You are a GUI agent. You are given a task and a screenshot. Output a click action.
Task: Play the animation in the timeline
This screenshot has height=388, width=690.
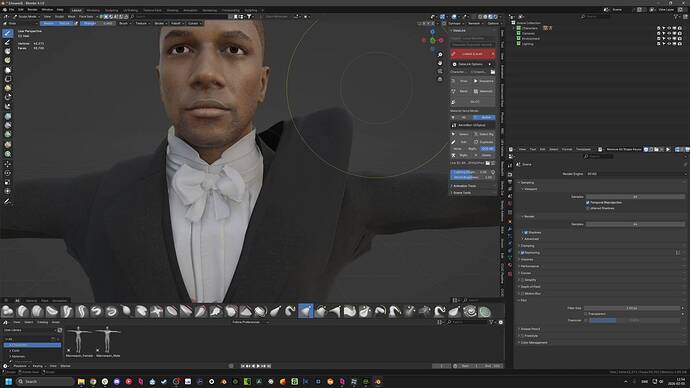pyautogui.click(x=258, y=366)
